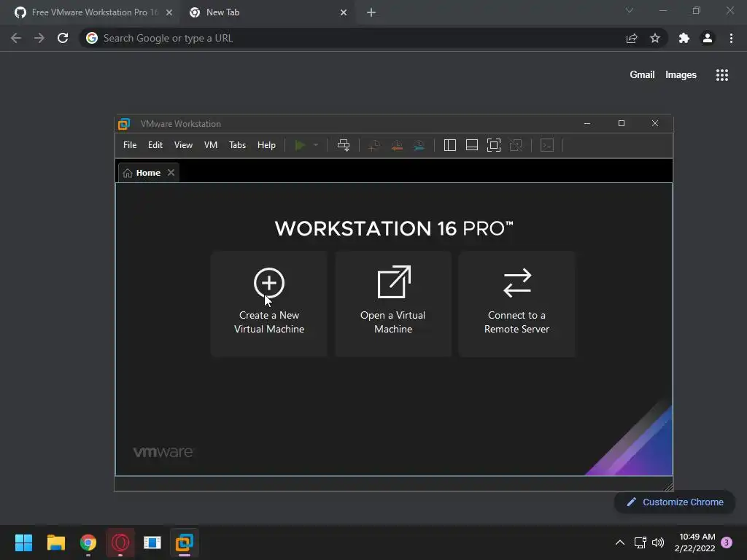The height and width of the screenshot is (560, 747).
Task: Open the Google apps grid icon
Action: pos(722,75)
